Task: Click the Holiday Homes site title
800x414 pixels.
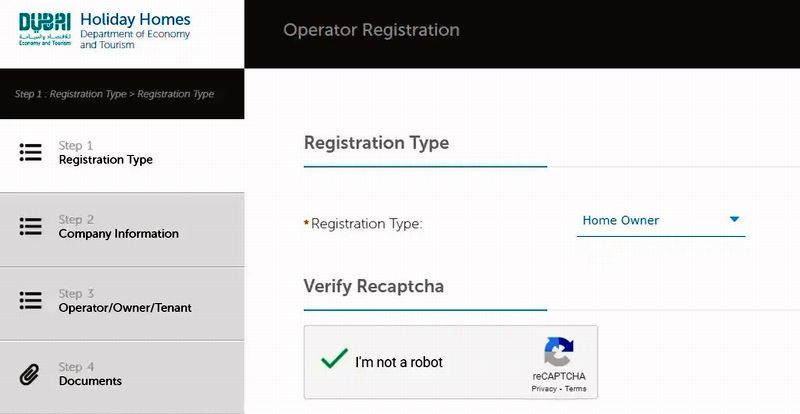Action: point(134,20)
